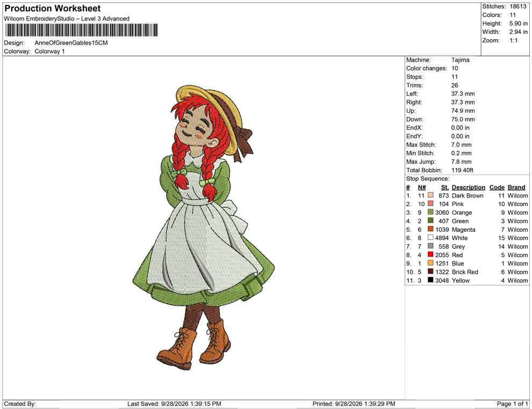Select the swatch beside Magenta 1039
532x409 pixels.
click(x=430, y=229)
